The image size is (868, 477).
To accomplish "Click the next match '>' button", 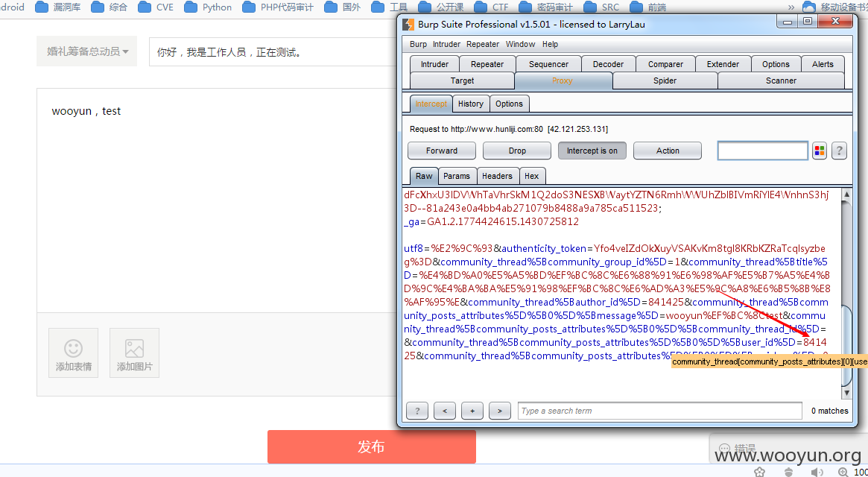I will click(x=500, y=411).
